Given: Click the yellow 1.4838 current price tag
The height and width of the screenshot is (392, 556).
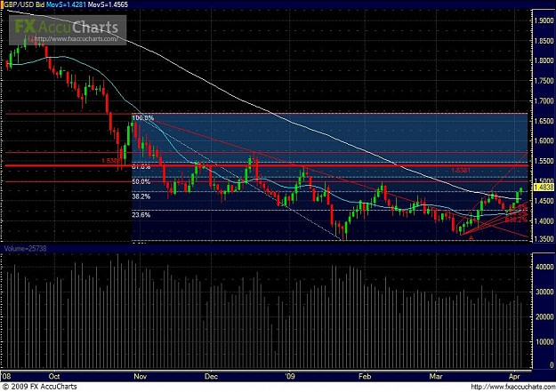Looking at the screenshot, I should pyautogui.click(x=544, y=188).
